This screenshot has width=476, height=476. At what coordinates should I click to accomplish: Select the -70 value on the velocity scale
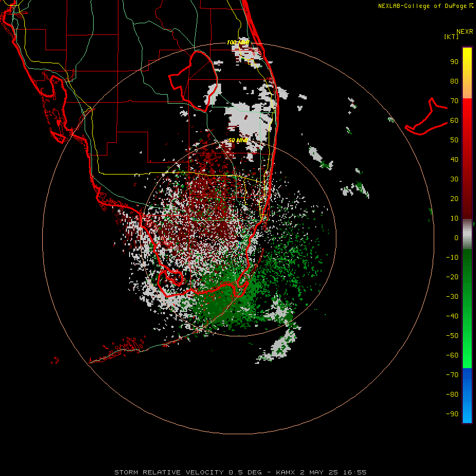click(x=452, y=375)
